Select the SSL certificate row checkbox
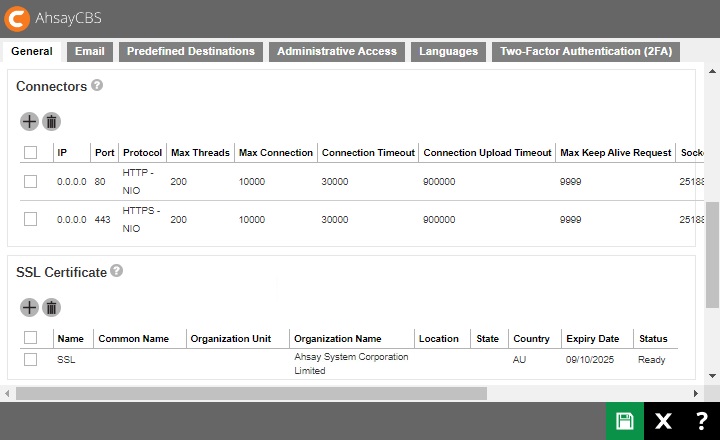The width and height of the screenshot is (720, 440). 30,360
